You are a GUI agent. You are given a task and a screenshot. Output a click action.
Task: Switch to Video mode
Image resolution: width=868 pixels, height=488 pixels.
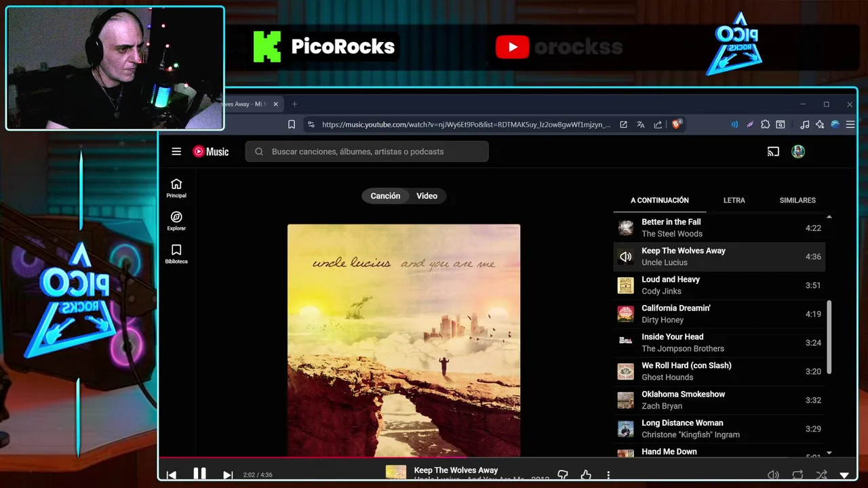pyautogui.click(x=427, y=196)
